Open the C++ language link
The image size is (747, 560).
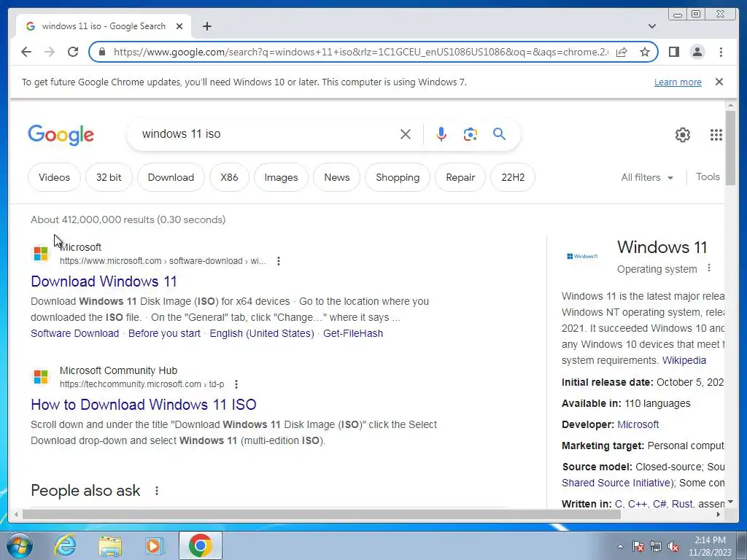(x=638, y=504)
